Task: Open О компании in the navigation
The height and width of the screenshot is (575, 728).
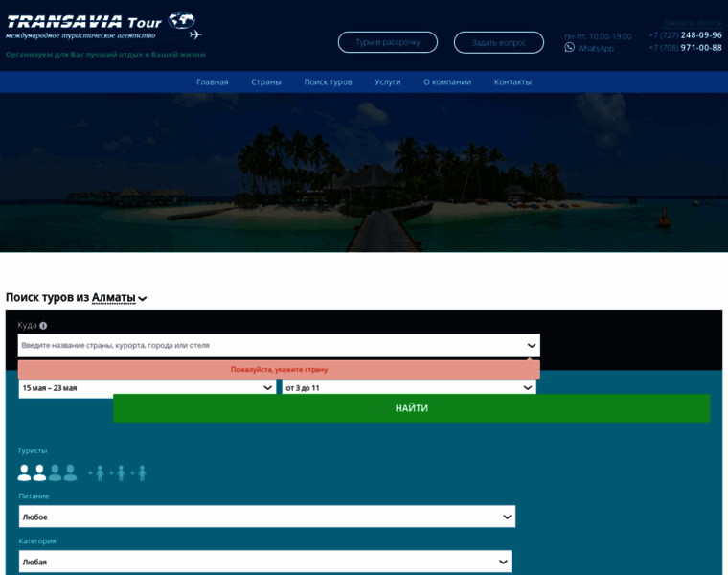Action: tap(447, 81)
